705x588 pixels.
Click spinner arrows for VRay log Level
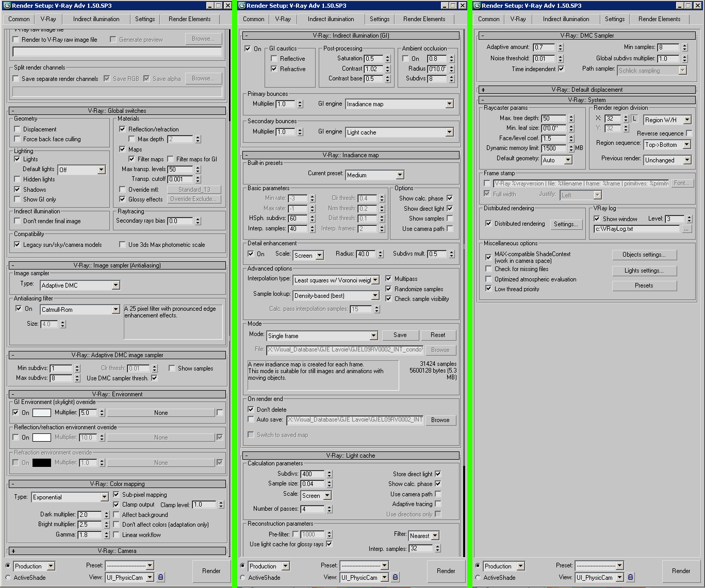[690, 219]
